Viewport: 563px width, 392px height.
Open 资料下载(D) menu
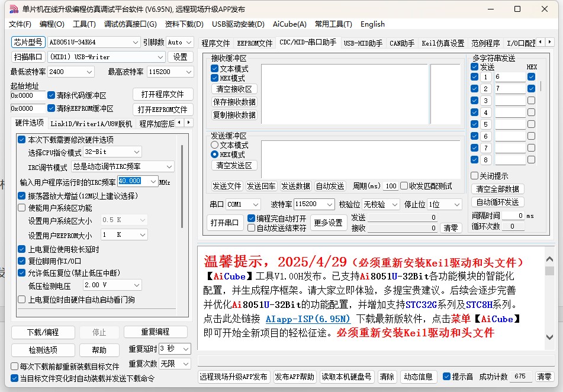(184, 24)
